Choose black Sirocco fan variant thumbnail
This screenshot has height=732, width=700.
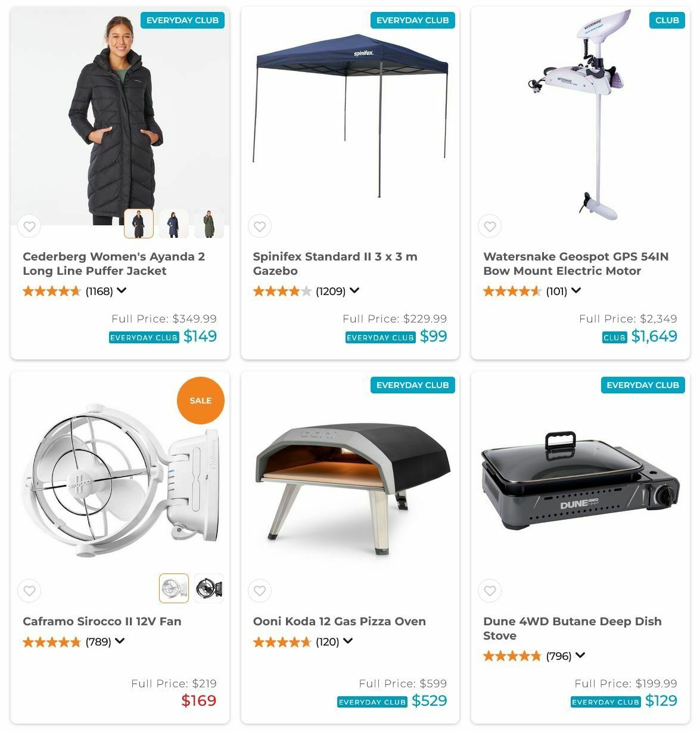pos(209,588)
